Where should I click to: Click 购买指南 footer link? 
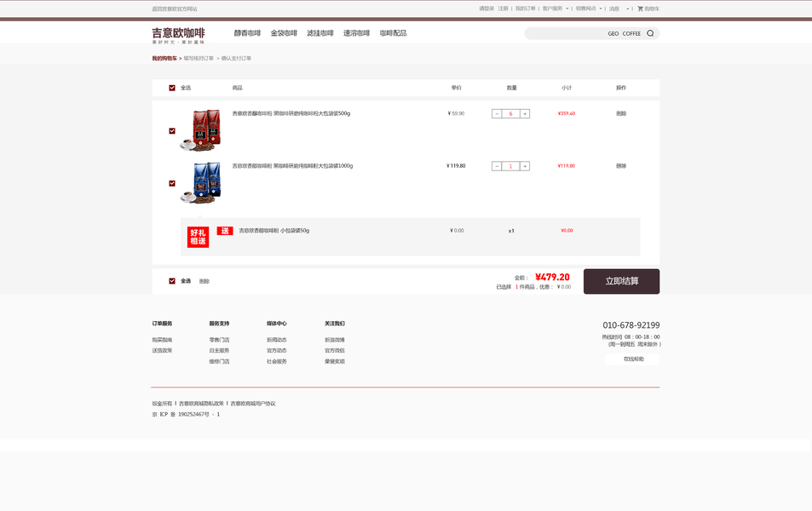[162, 340]
